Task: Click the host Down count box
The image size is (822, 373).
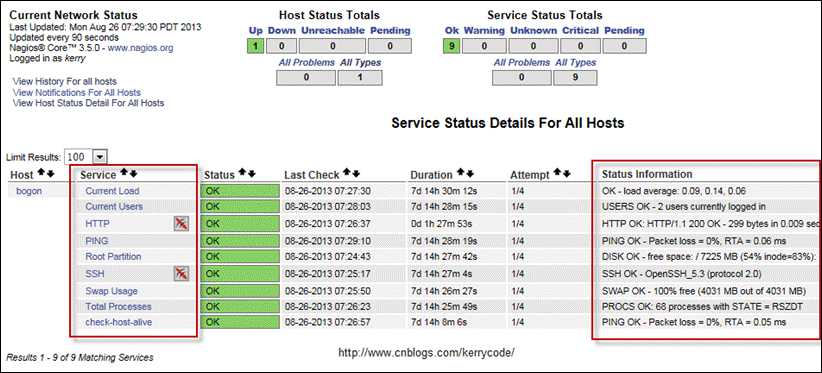Action: tap(281, 46)
